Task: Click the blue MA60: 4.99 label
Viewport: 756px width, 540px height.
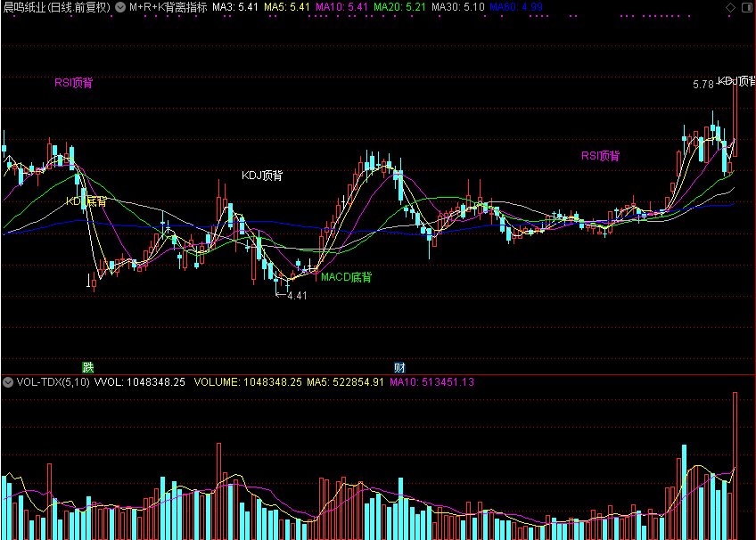Action: [x=516, y=7]
